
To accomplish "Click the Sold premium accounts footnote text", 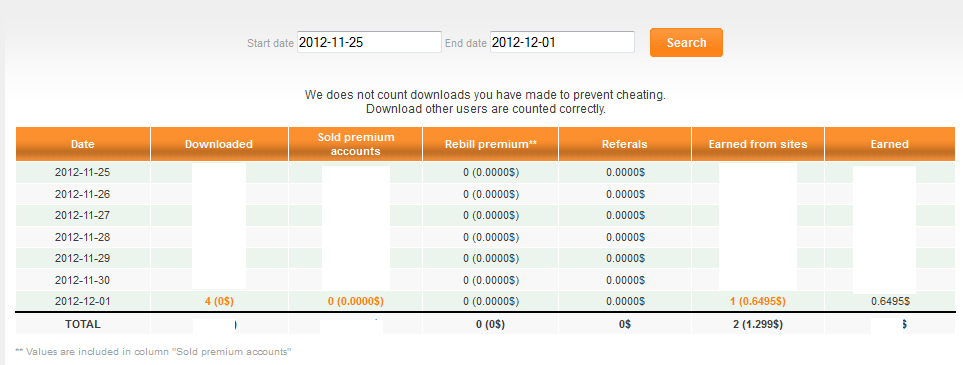I will click(x=153, y=352).
